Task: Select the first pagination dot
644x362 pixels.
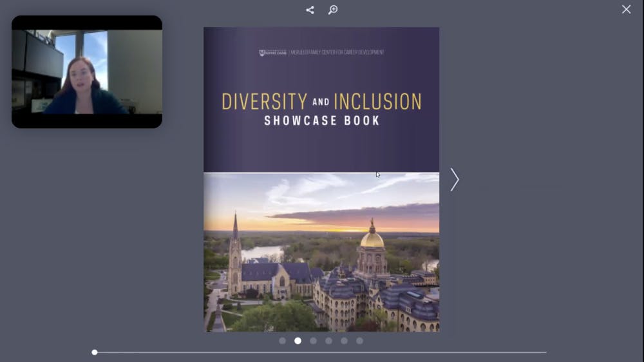Action: coord(282,341)
